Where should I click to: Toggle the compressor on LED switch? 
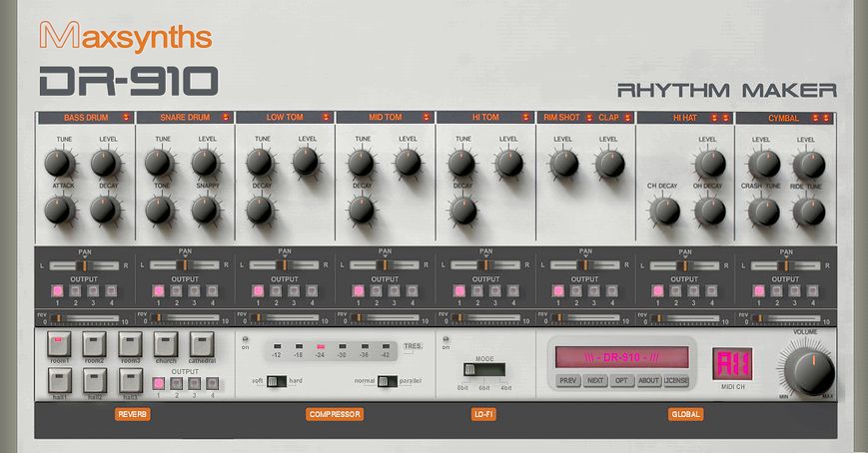(x=247, y=337)
